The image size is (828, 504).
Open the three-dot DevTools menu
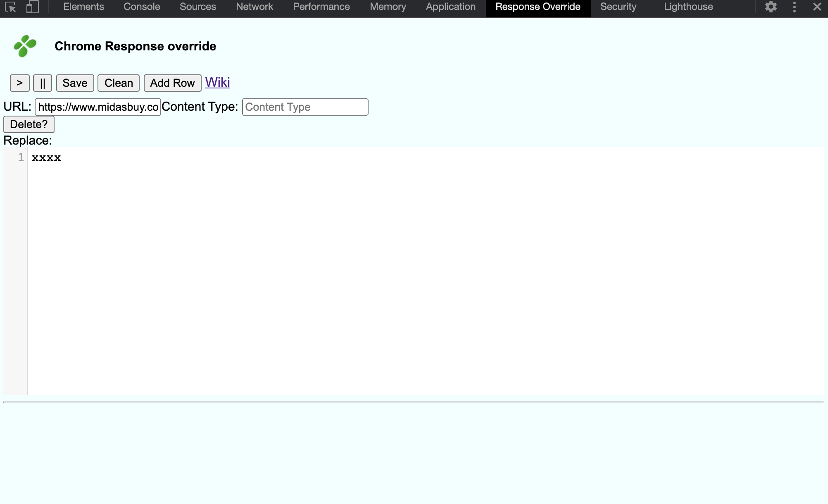point(794,7)
